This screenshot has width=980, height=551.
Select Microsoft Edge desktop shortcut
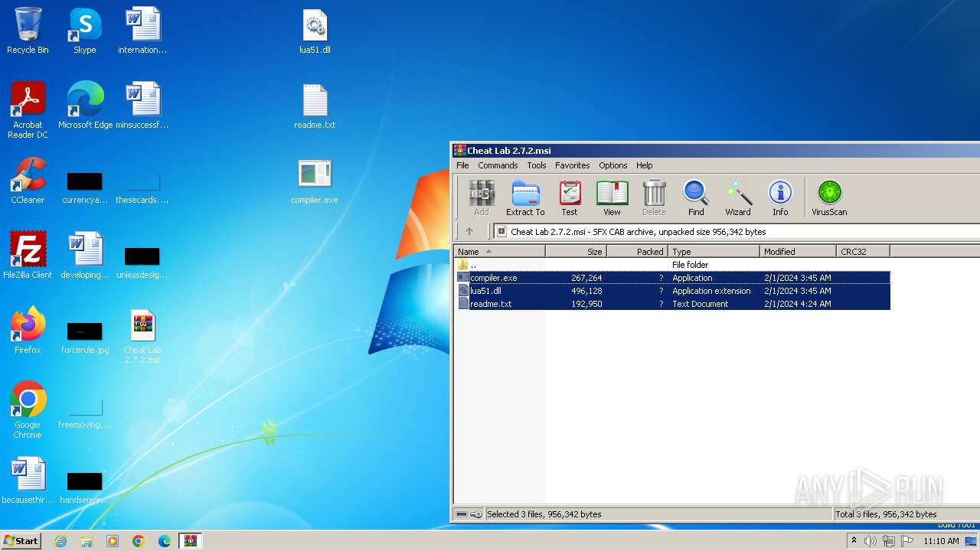click(x=85, y=106)
